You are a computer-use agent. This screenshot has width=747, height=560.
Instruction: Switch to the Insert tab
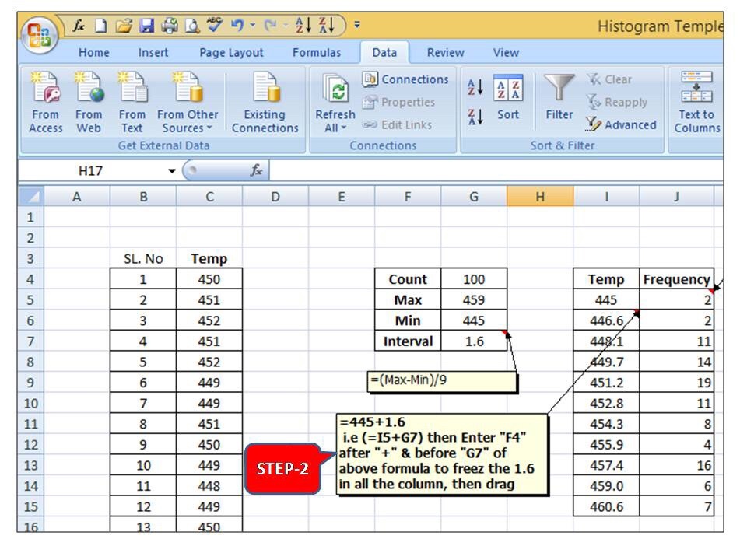point(153,52)
